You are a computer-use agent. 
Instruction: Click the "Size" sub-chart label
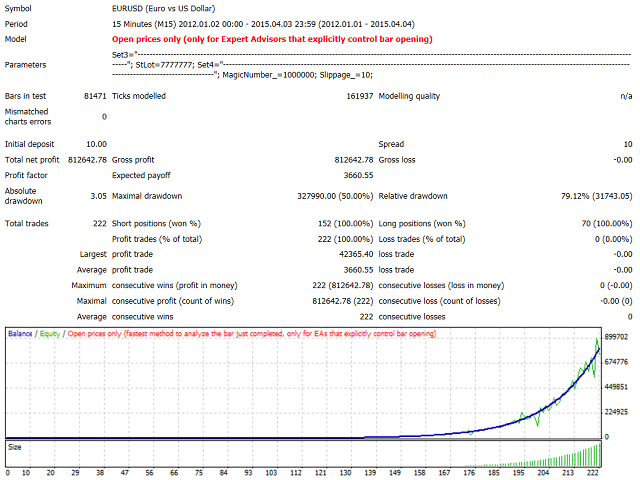14,447
